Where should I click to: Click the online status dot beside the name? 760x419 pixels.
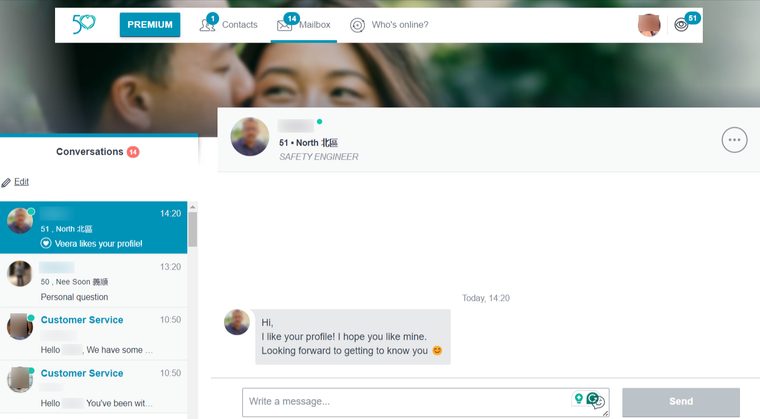[x=319, y=121]
